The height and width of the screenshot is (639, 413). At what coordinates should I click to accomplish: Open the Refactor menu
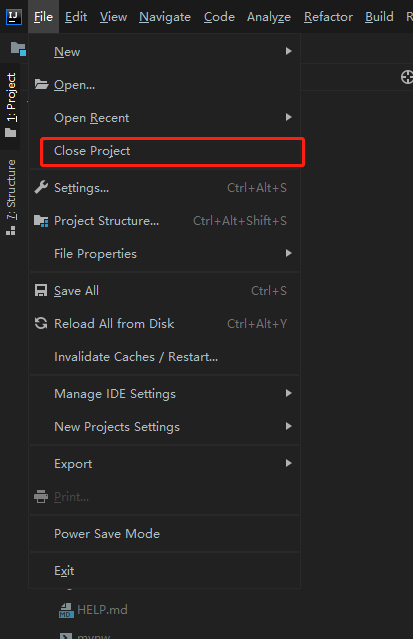coord(328,17)
